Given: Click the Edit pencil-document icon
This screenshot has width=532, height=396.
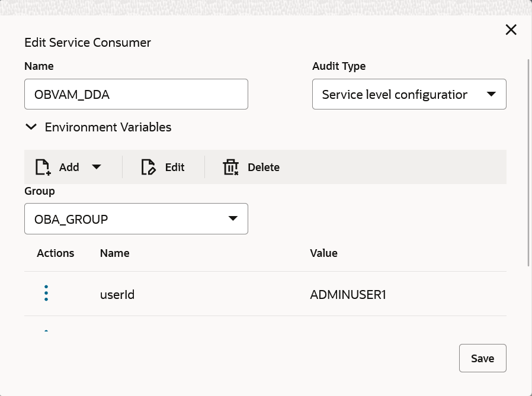Looking at the screenshot, I should pyautogui.click(x=148, y=167).
